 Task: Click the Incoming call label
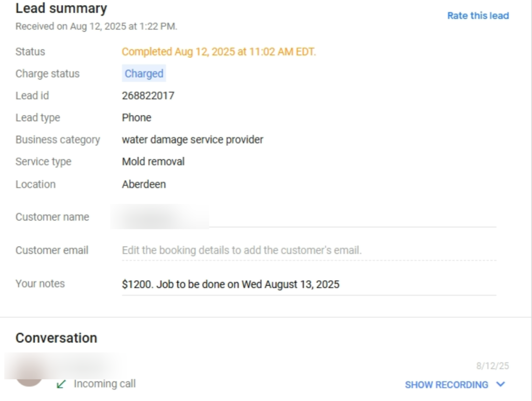(x=104, y=384)
